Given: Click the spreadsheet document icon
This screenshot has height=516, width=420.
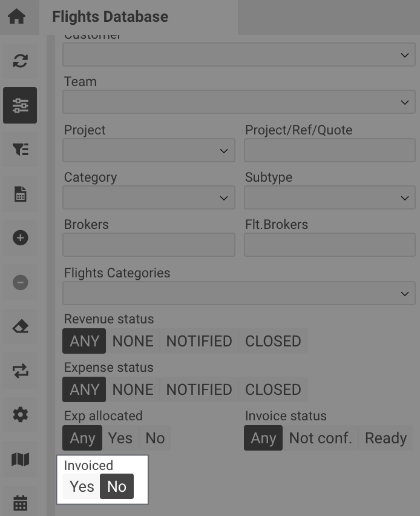Looking at the screenshot, I should [x=20, y=194].
